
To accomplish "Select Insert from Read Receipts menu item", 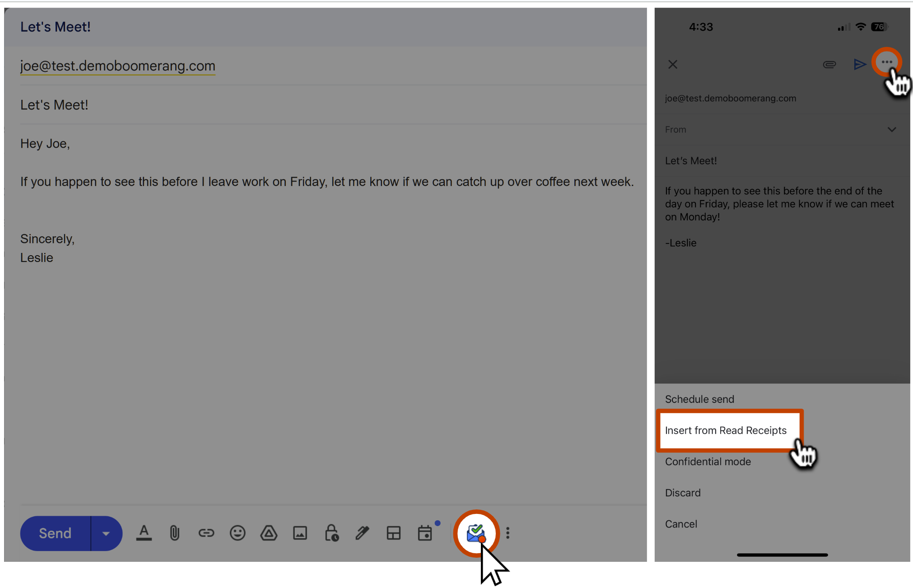I will [x=726, y=430].
